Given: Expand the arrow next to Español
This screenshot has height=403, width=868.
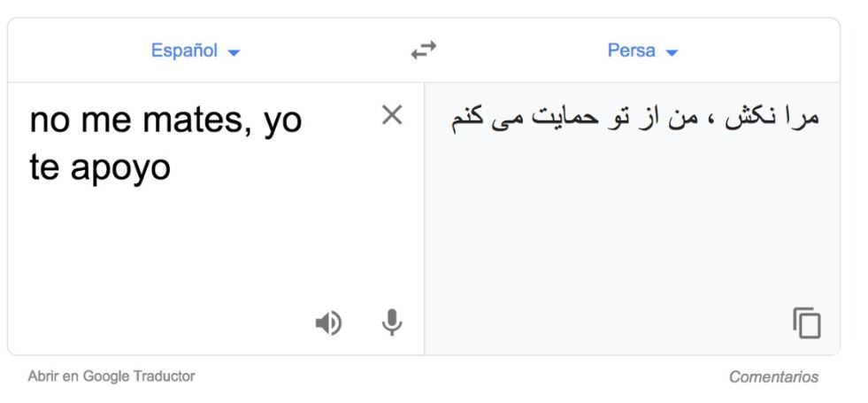Looking at the screenshot, I should (x=233, y=52).
